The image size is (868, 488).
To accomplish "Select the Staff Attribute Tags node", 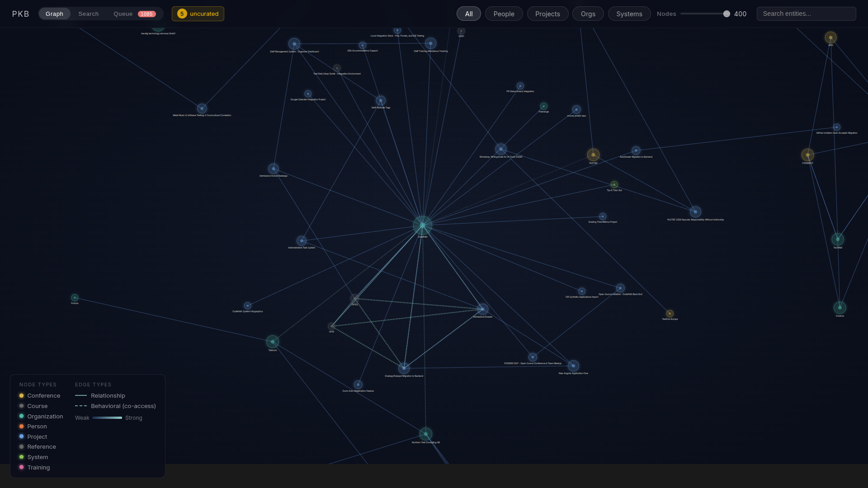I will 381,100.
